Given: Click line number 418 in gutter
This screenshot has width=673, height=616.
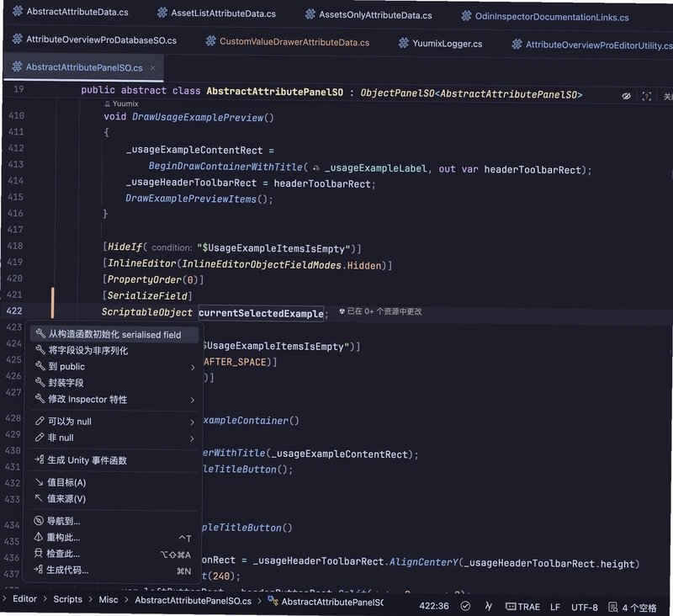Looking at the screenshot, I should pos(15,246).
